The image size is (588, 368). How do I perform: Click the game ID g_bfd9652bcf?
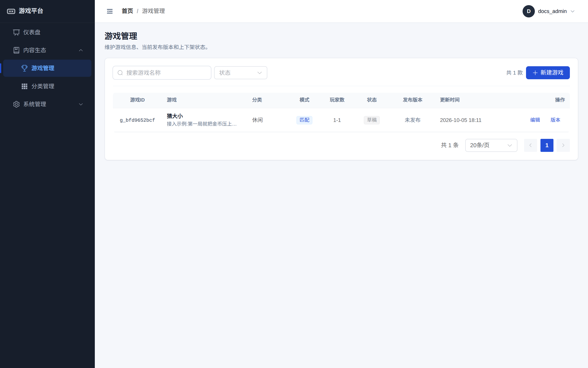(137, 120)
